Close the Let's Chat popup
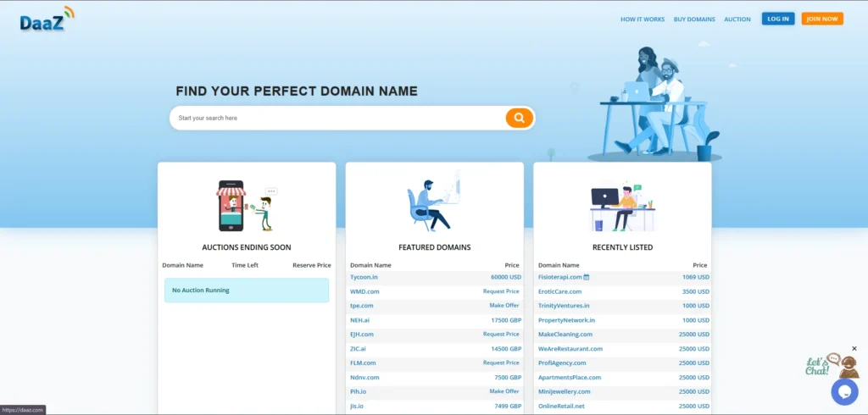 click(854, 348)
